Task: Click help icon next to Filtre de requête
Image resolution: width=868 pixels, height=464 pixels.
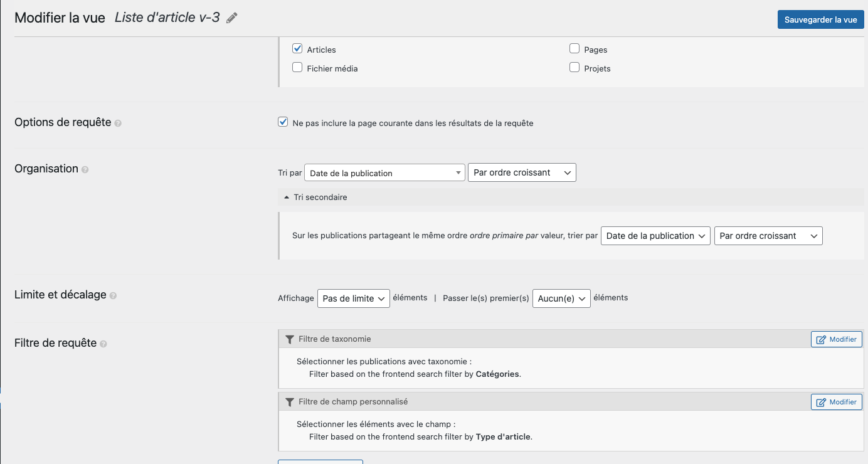Action: (x=103, y=344)
